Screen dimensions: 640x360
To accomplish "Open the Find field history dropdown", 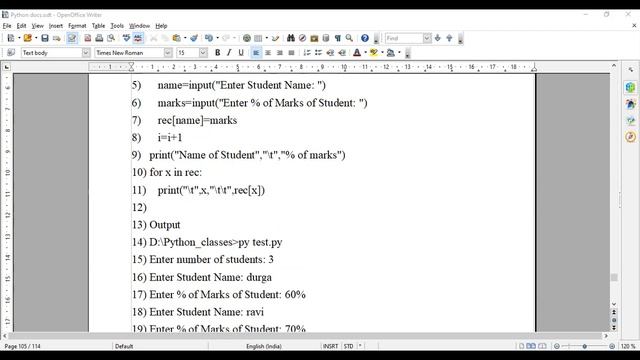I will [x=427, y=38].
